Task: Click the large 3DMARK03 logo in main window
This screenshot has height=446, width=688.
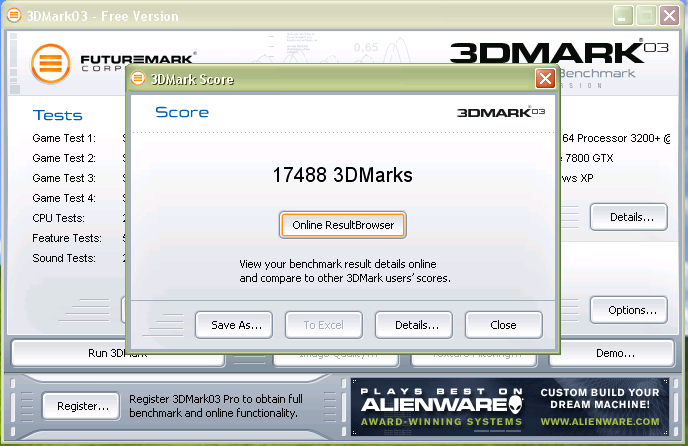Action: [559, 53]
